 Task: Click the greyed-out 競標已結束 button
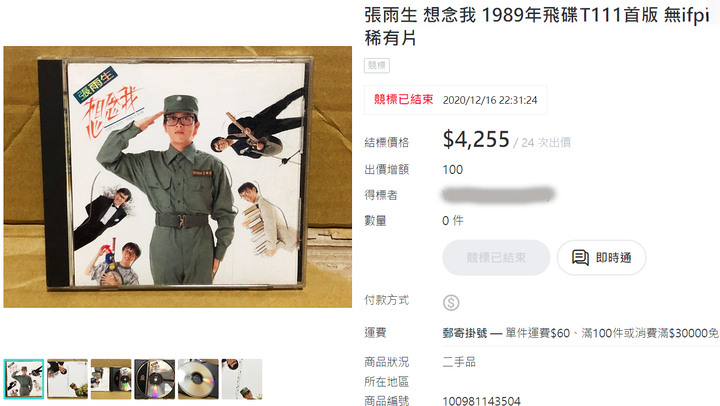click(x=496, y=258)
